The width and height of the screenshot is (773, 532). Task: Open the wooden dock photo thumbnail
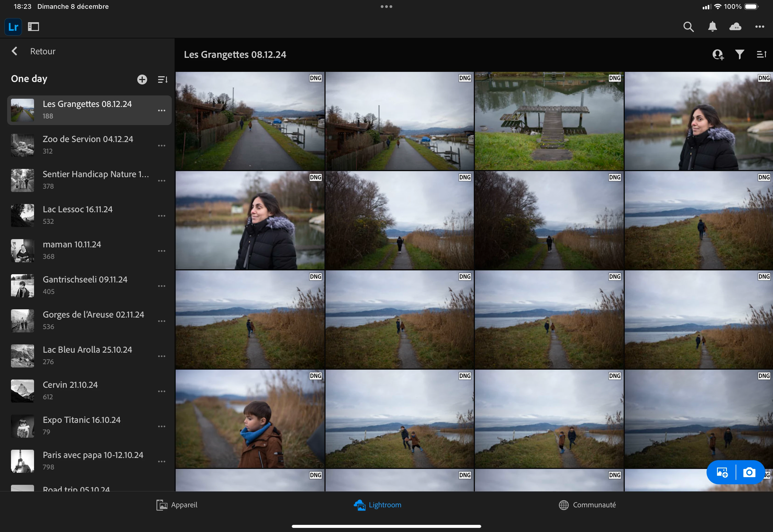(549, 121)
